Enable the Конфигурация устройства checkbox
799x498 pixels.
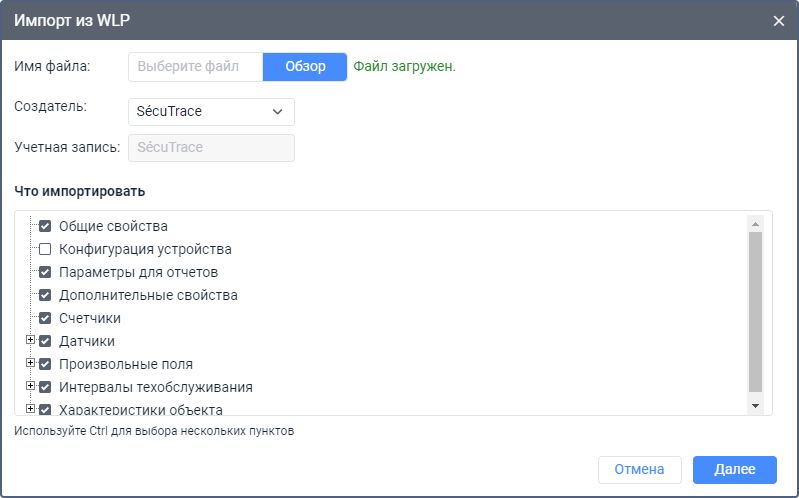coord(45,249)
